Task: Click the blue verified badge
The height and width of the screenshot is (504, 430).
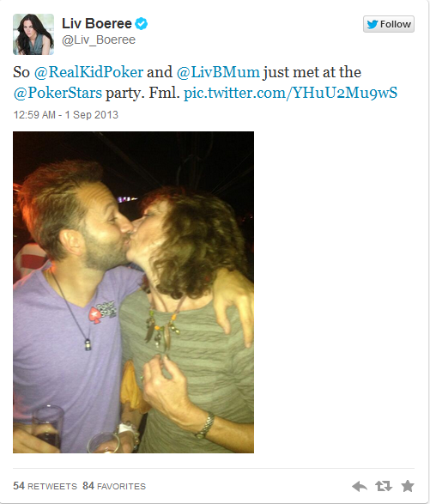Action: pyautogui.click(x=141, y=24)
